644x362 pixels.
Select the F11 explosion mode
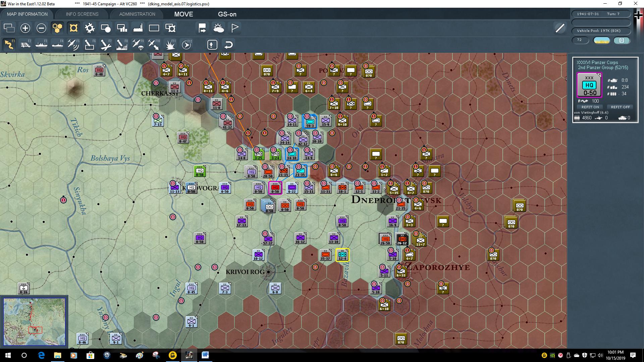tap(170, 45)
